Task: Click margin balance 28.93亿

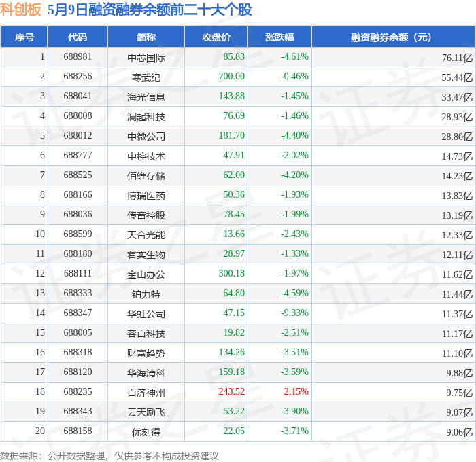Action: (x=457, y=117)
